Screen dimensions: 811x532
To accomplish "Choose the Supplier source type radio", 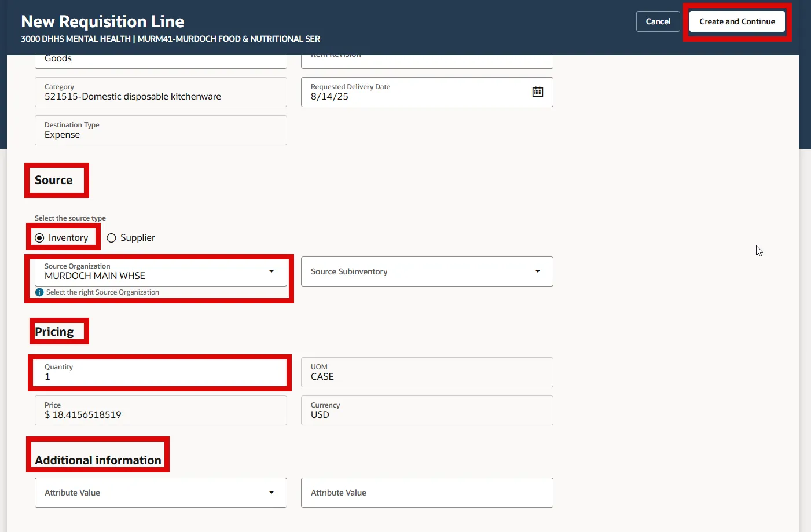I will coord(112,238).
